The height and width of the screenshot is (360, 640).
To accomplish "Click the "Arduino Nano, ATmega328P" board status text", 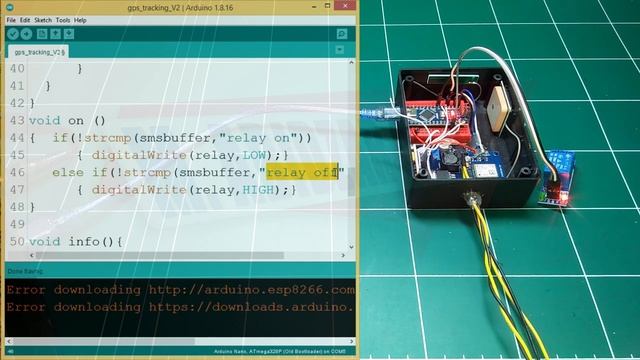I will (x=280, y=351).
